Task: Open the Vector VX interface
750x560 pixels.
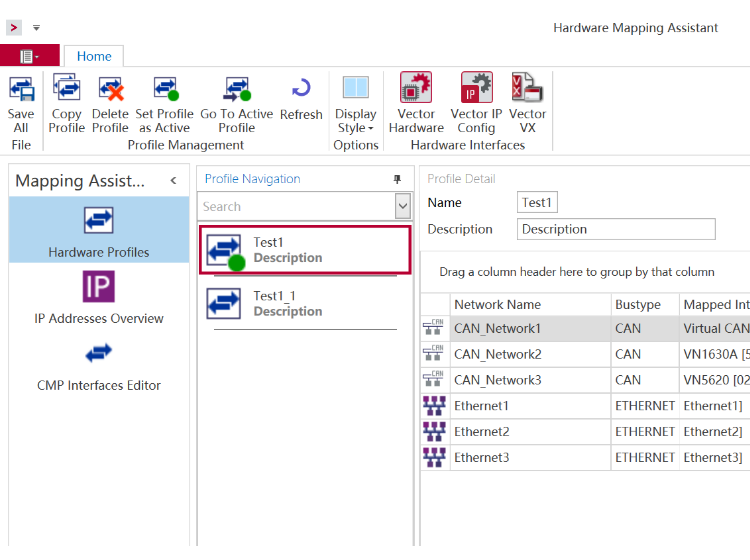Action: tap(527, 103)
